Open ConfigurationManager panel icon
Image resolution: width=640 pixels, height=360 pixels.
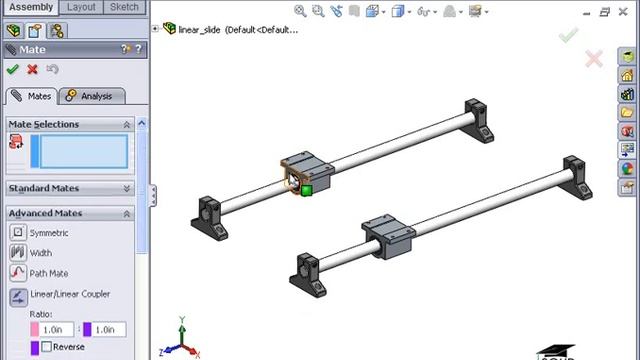coord(57,31)
